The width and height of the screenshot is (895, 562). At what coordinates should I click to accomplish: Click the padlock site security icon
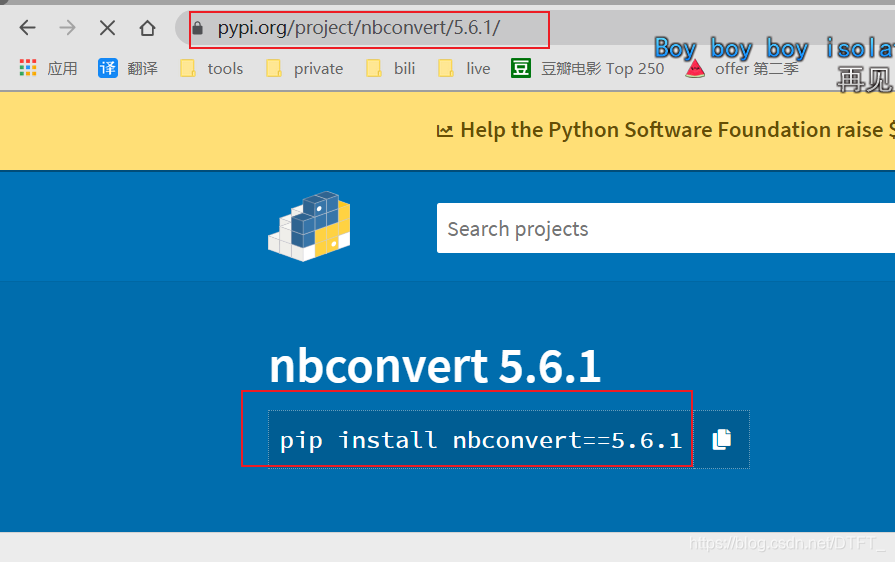[x=197, y=28]
